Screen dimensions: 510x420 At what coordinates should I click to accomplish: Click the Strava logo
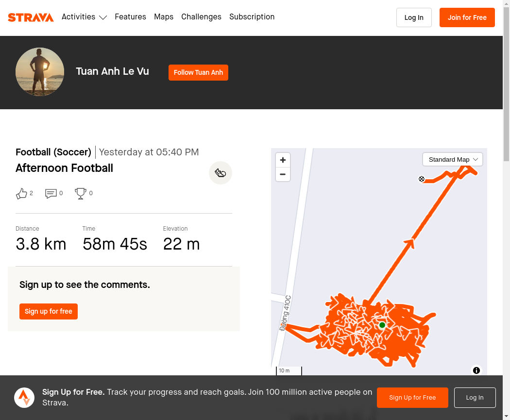[x=31, y=17]
